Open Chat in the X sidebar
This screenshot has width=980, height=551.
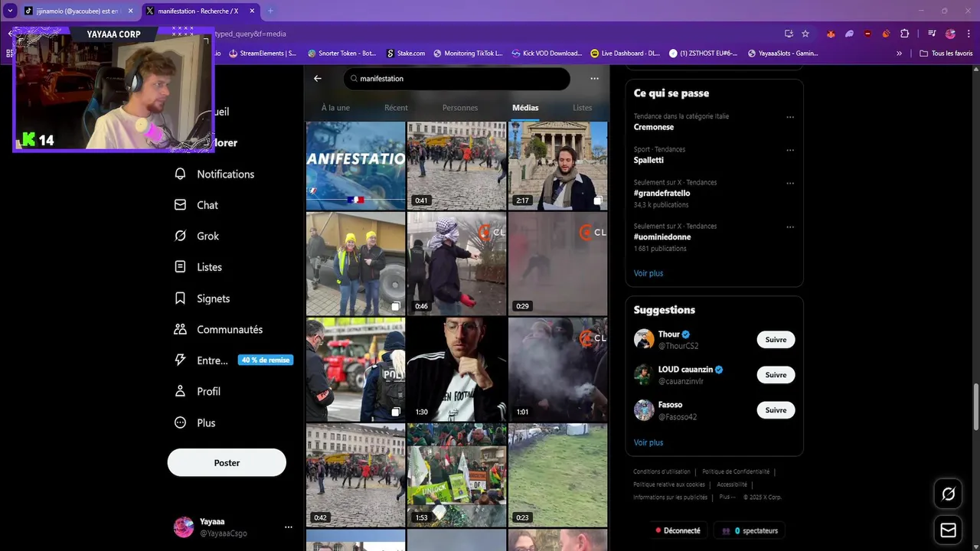tap(197, 205)
